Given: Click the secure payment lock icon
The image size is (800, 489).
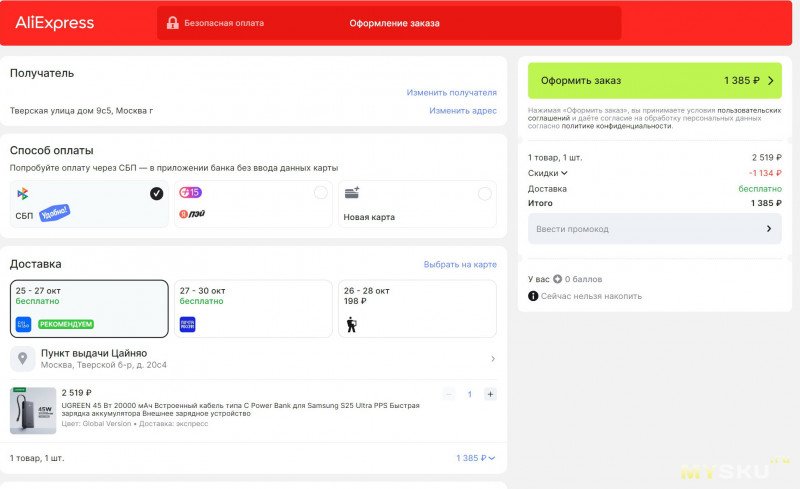Looking at the screenshot, I should pyautogui.click(x=172, y=23).
